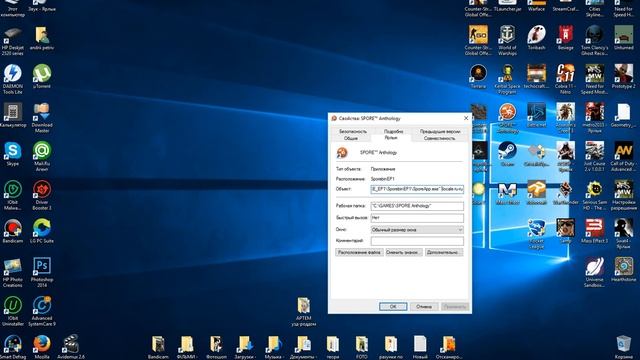Select the Besiege desktop icon

565,38
